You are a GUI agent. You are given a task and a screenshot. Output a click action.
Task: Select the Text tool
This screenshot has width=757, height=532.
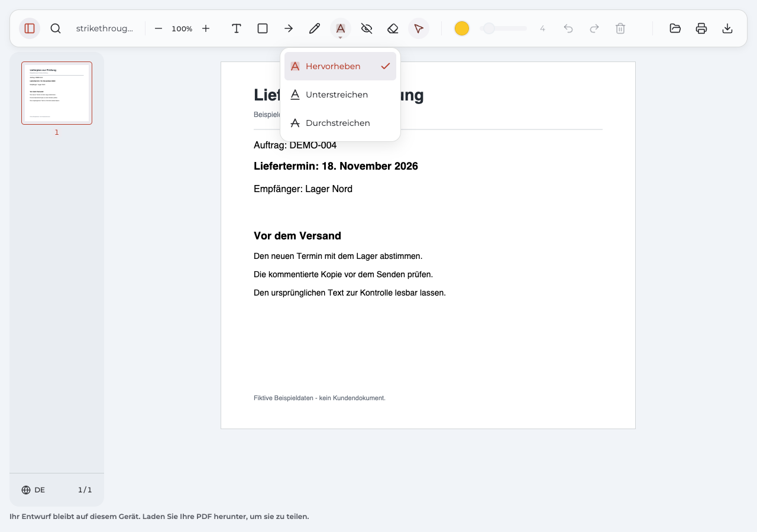(237, 28)
